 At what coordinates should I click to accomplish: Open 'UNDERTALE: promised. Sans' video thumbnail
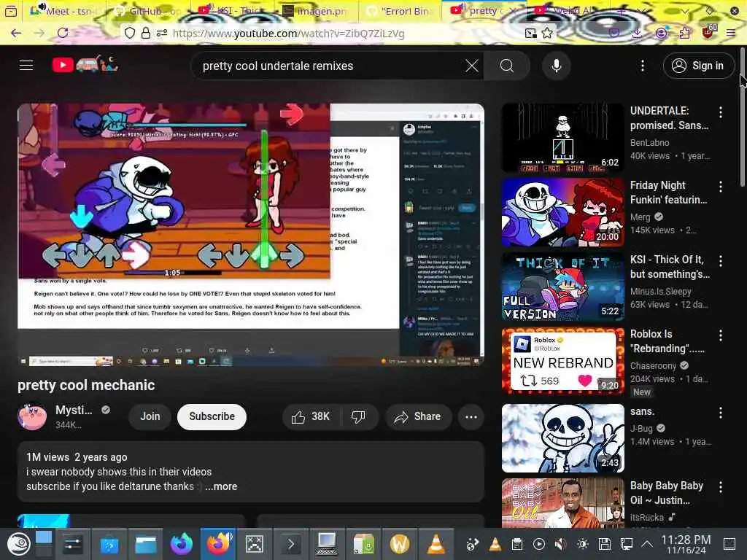(562, 138)
